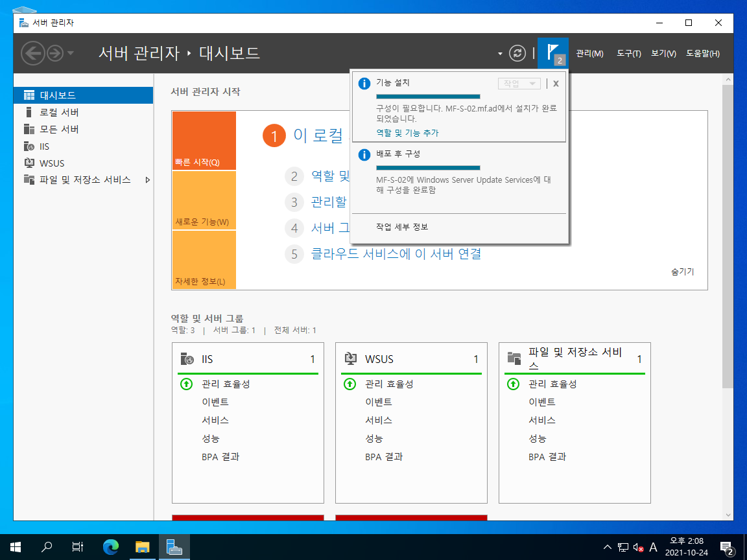This screenshot has width=747, height=560.
Task: Open the notifications flag icon
Action: pos(552,53)
